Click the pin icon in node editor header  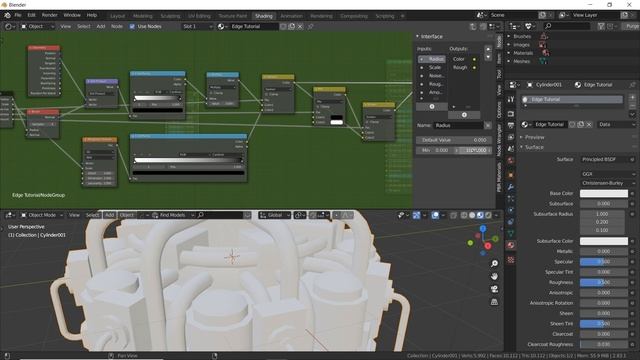pyautogui.click(x=310, y=27)
